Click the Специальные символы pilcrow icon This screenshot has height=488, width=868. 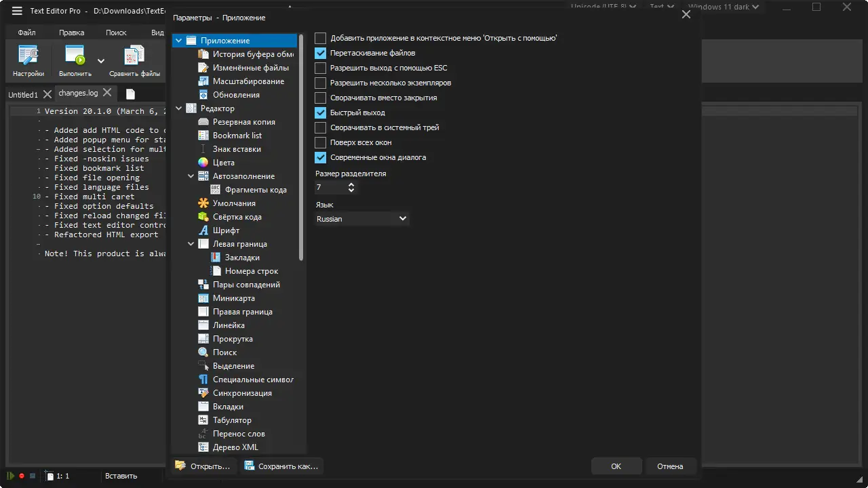pyautogui.click(x=203, y=380)
